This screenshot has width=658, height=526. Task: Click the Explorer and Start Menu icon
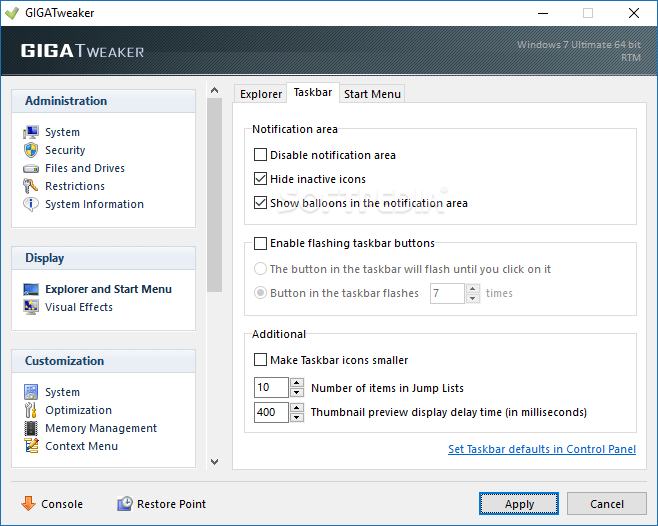pos(31,289)
